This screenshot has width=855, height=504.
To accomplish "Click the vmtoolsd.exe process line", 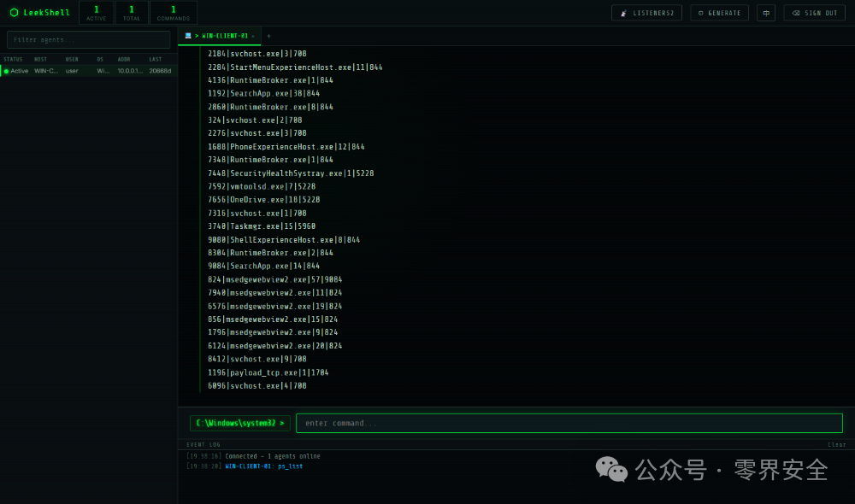I will [261, 186].
